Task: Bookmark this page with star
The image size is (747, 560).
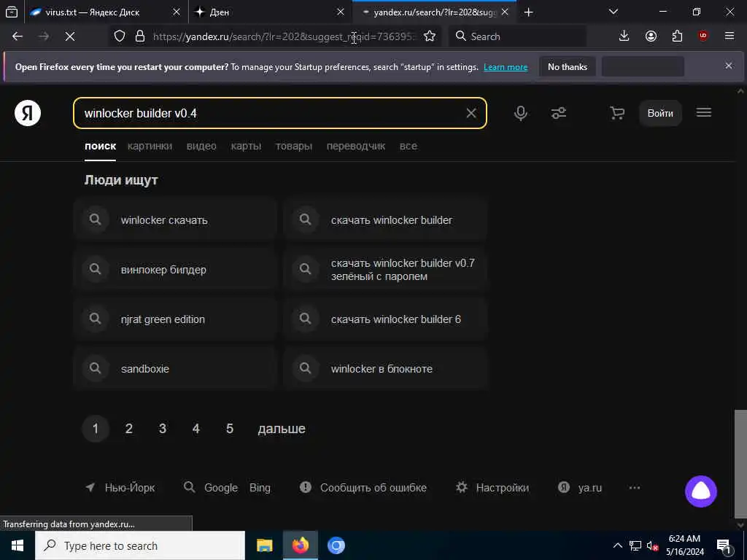Action: 430,36
